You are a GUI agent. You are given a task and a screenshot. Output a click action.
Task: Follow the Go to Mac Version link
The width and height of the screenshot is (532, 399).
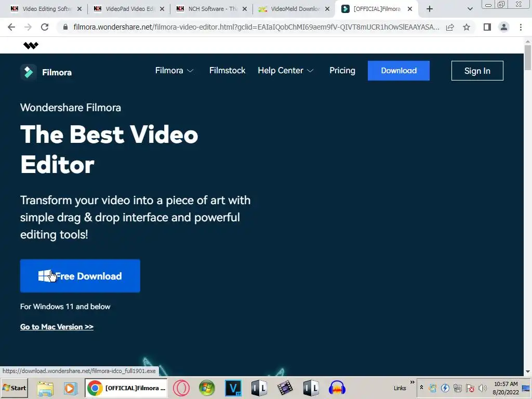point(57,327)
